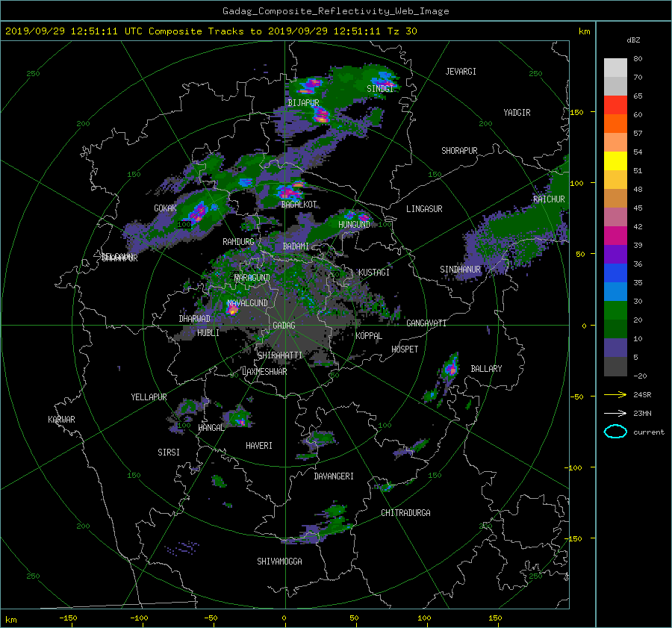Click the CHITRADURGA city label
Image resolution: width=672 pixels, height=628 pixels.
click(x=405, y=513)
